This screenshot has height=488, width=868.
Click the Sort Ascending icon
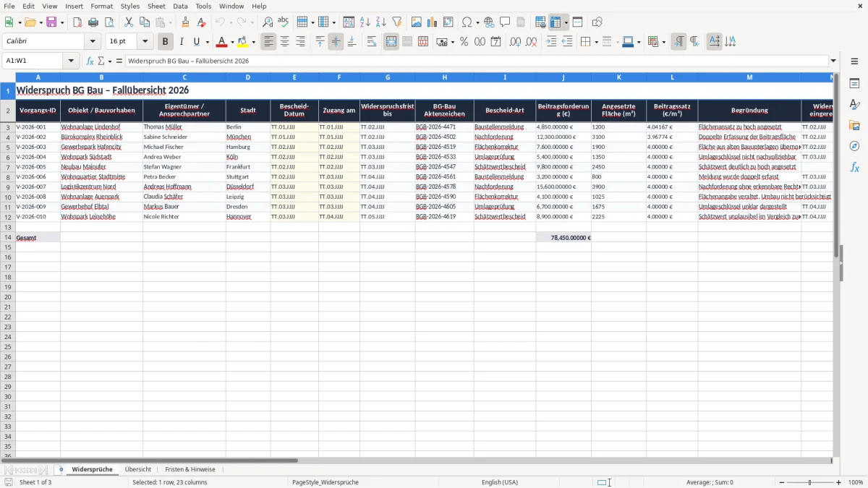tap(365, 22)
